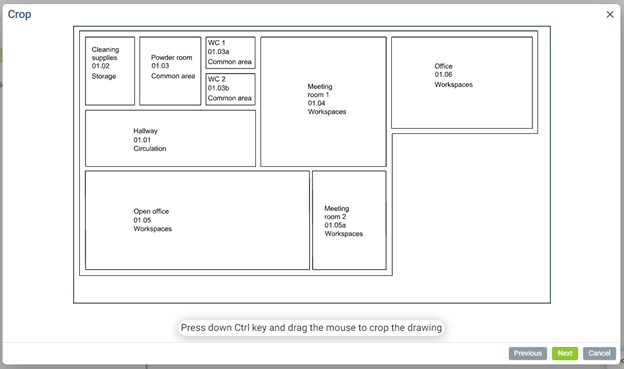Click the Workspaces label under Office 01.06
The height and width of the screenshot is (369, 624).
point(453,84)
